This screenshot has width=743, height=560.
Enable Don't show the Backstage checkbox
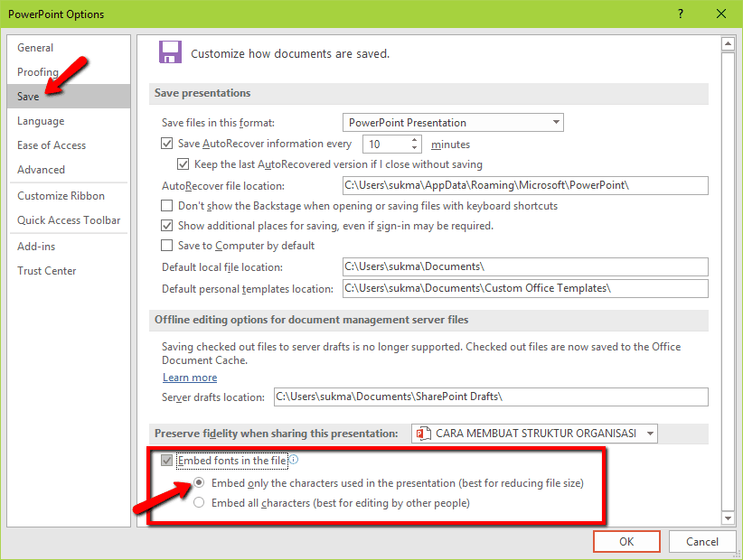[x=167, y=205]
